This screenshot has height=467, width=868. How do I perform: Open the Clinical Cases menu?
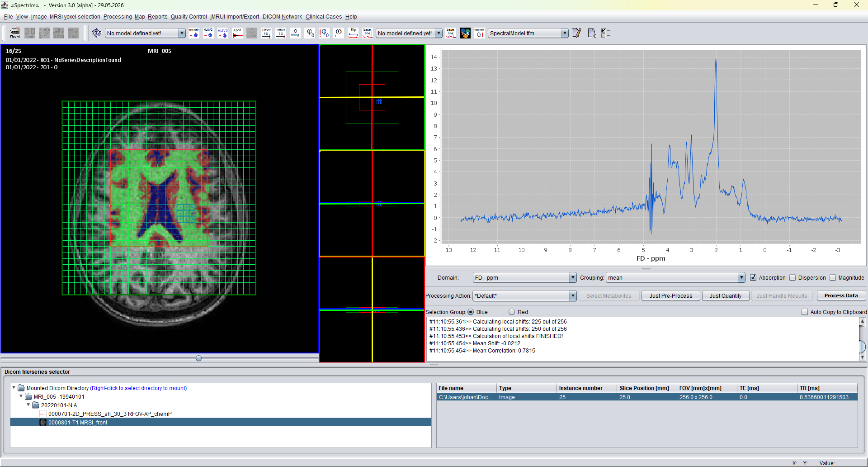click(x=324, y=17)
